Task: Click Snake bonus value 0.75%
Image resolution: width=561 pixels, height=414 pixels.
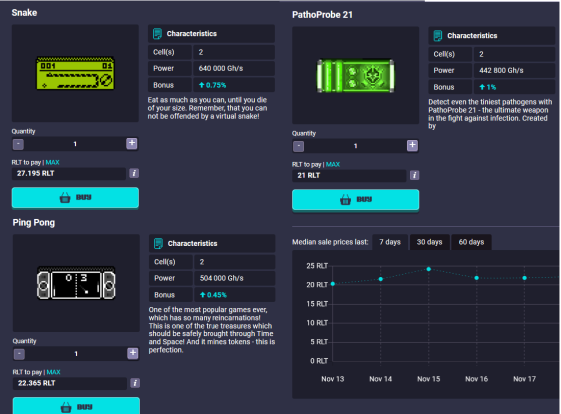Action: tap(213, 85)
